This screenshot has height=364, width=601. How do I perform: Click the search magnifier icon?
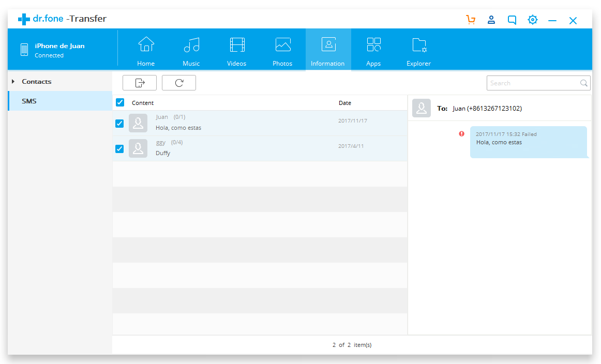583,83
